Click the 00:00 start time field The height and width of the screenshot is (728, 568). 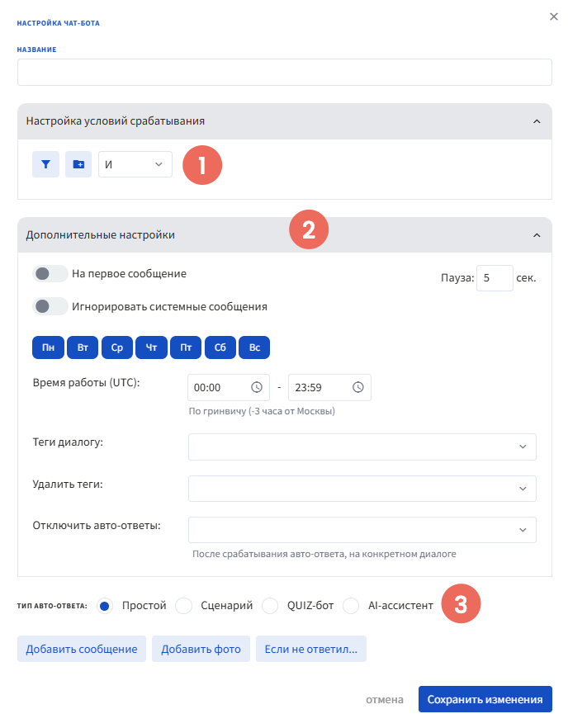229,388
